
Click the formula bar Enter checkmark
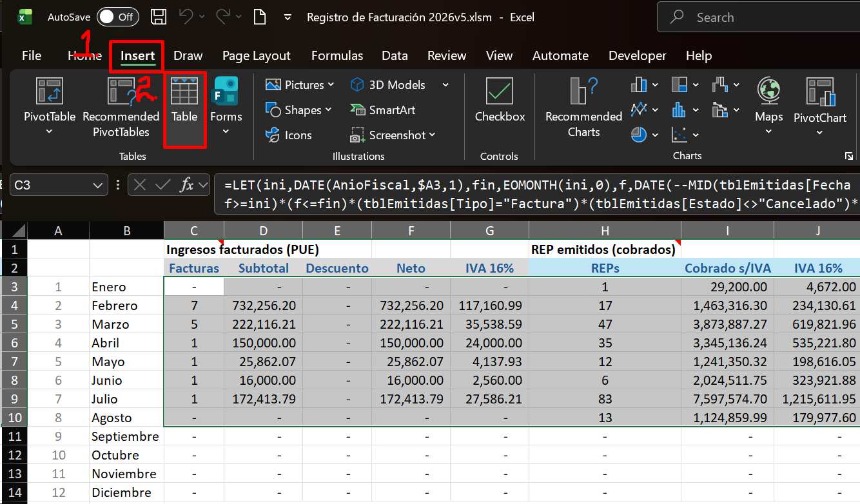coord(164,185)
